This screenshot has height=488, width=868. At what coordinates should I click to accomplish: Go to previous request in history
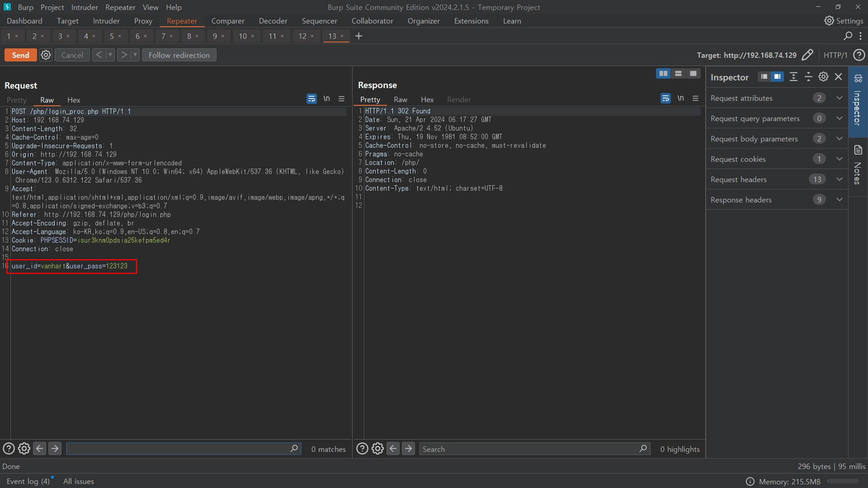click(98, 55)
